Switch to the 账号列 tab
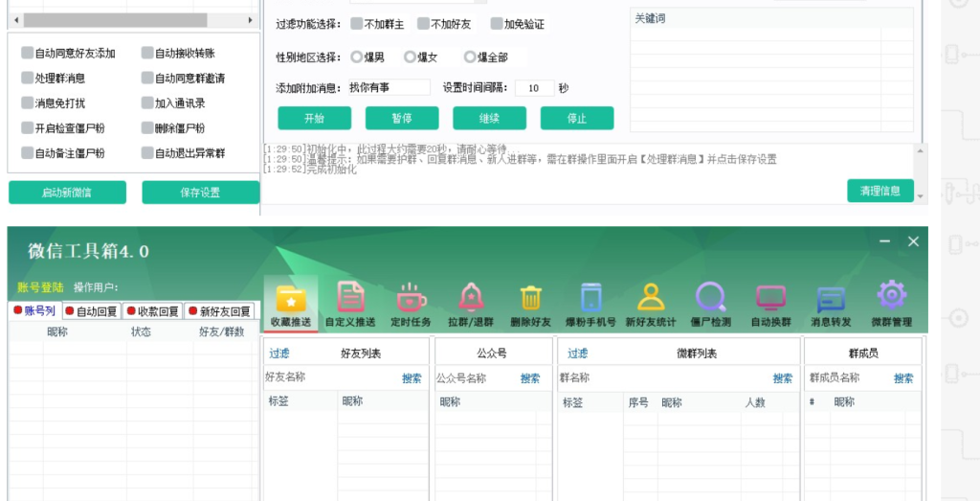This screenshot has height=501, width=980. [34, 311]
